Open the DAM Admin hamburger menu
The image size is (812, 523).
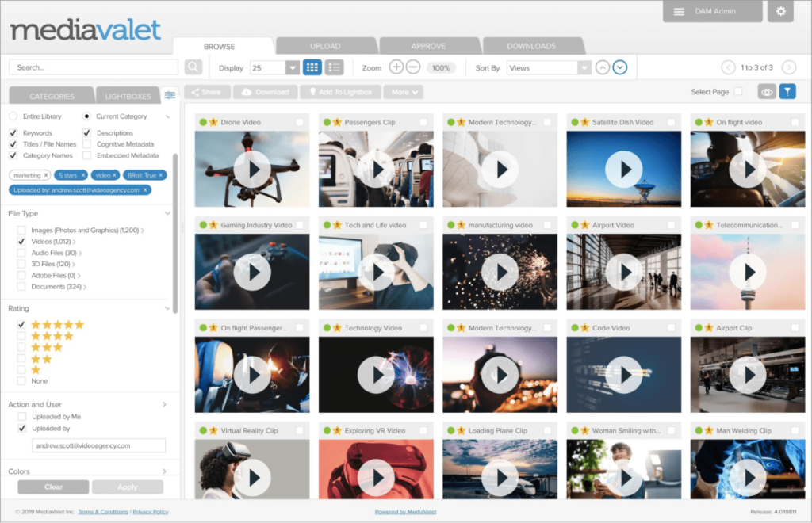[x=679, y=11]
